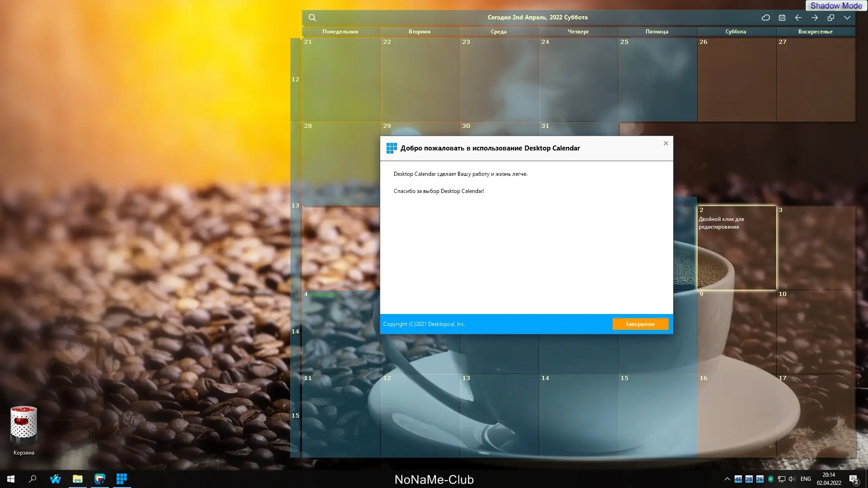The image size is (868, 488).
Task: Show hidden tray icons chevron
Action: 727,479
